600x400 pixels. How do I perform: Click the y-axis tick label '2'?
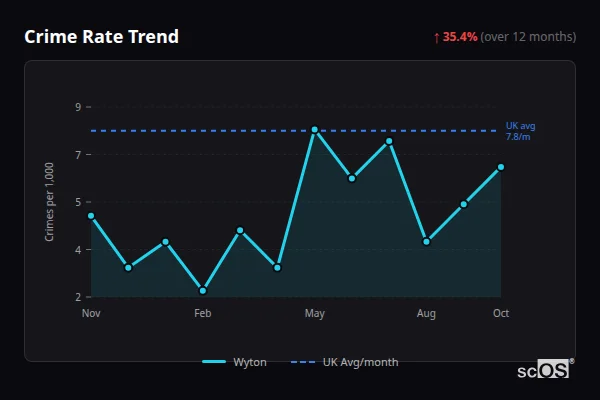78,297
